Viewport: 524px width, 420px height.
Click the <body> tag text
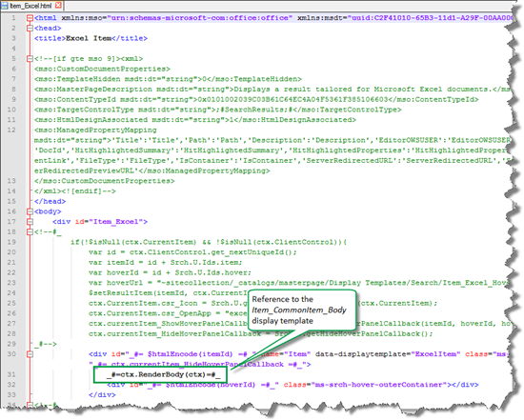48,211
